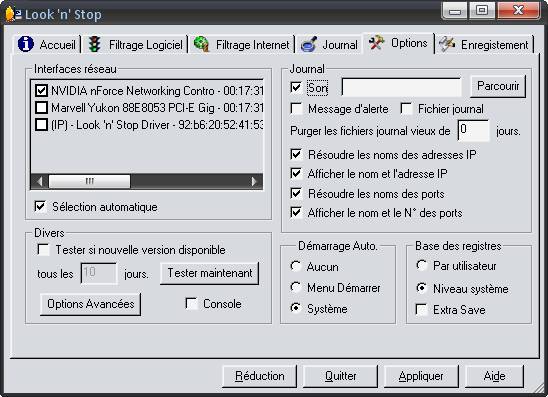Close the Look 'n' Stop window
Screen dimensions: 548x397
point(519,11)
